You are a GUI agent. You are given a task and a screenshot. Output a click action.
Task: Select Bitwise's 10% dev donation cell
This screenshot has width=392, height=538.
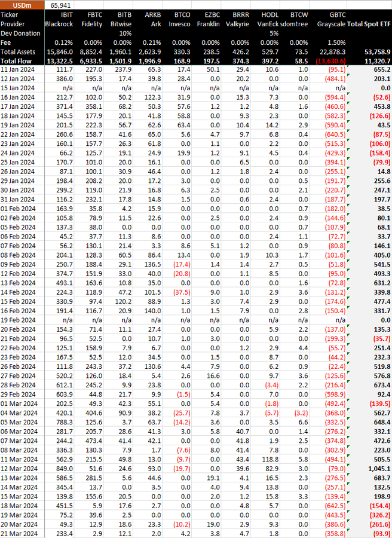(x=125, y=33)
